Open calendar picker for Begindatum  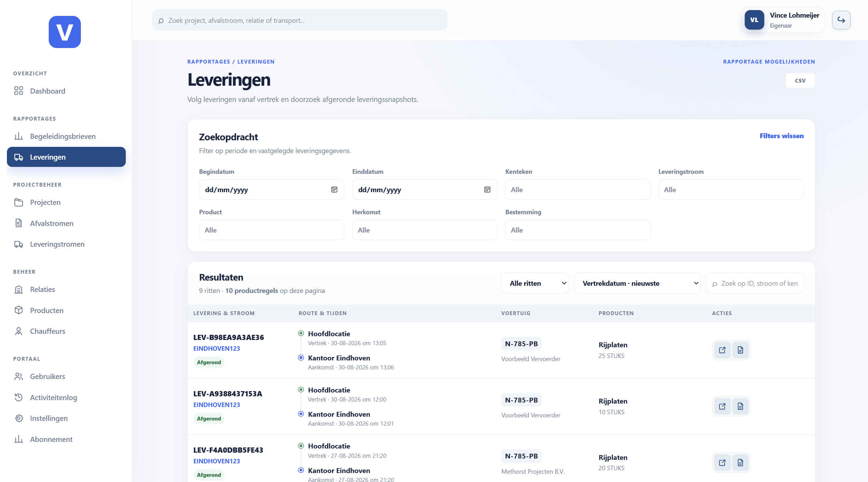click(x=334, y=189)
